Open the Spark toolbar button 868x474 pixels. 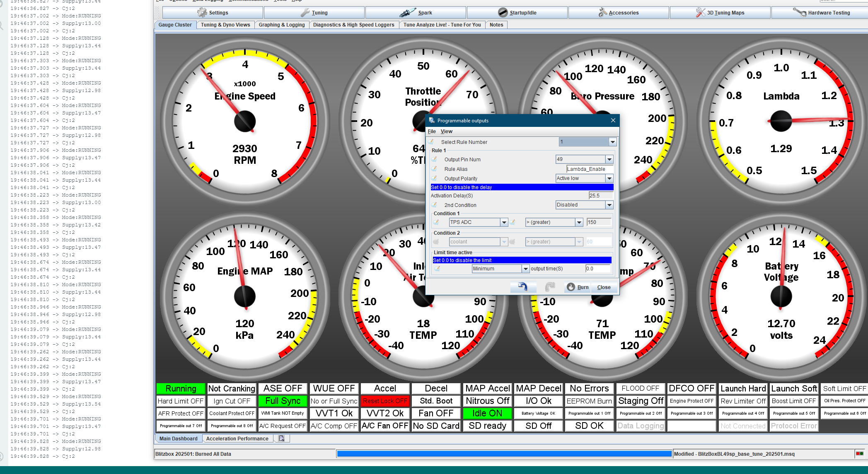[416, 13]
